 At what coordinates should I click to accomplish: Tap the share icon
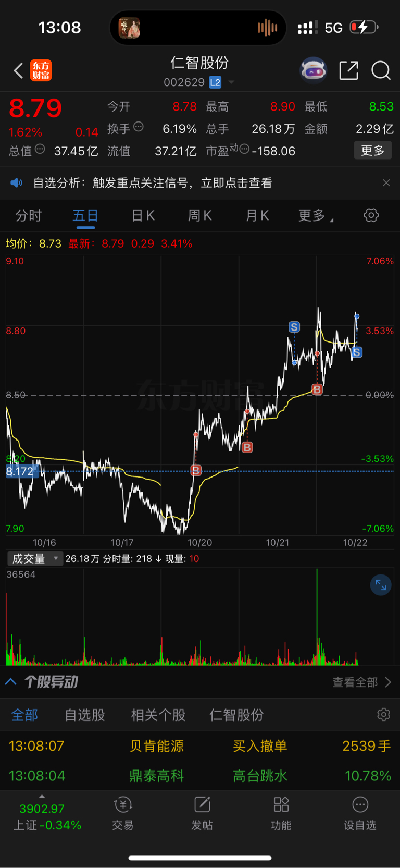[x=349, y=70]
